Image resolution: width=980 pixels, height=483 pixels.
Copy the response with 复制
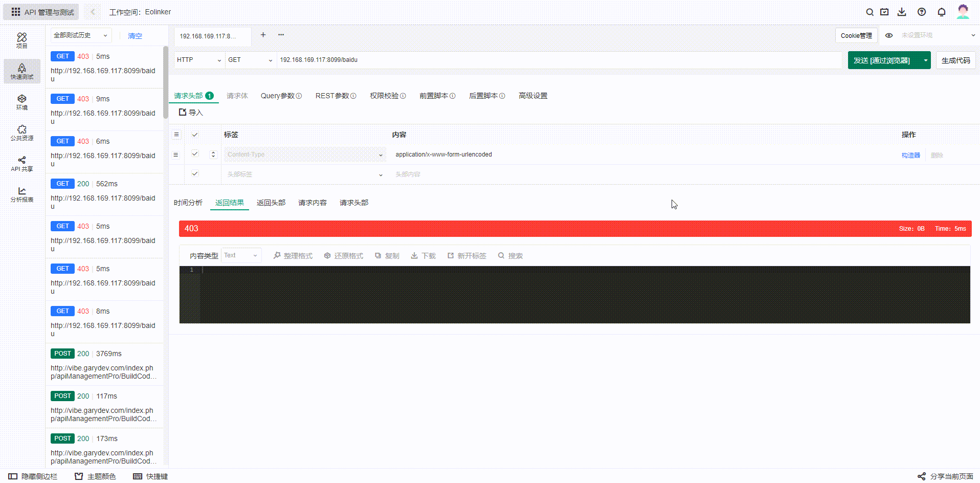(x=387, y=256)
